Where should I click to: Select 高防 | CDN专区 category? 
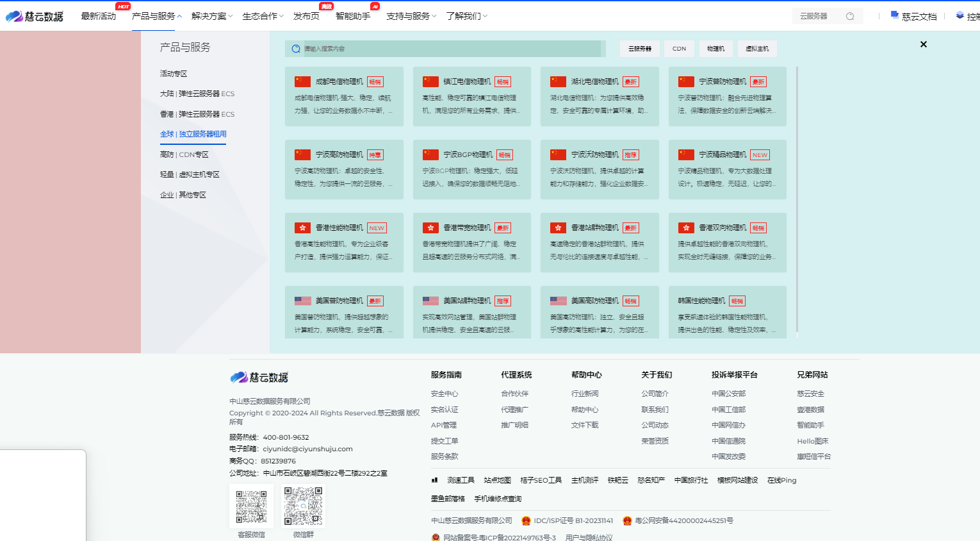point(184,154)
